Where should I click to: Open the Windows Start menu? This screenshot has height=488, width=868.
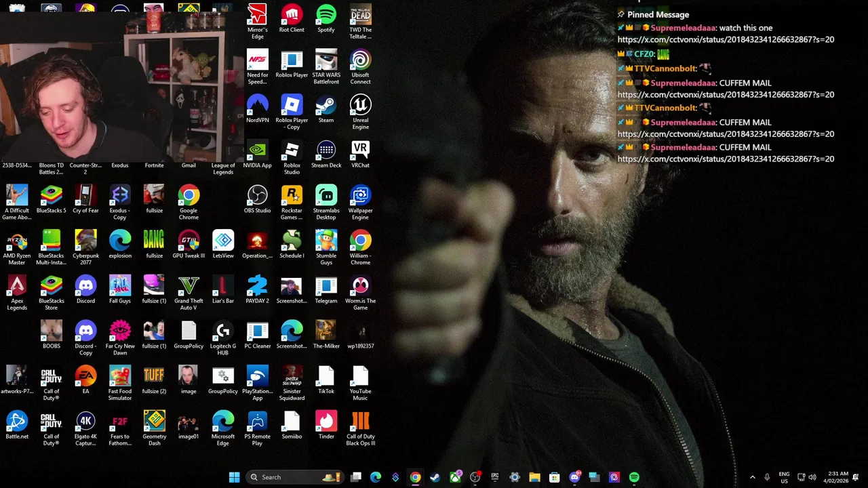click(234, 477)
